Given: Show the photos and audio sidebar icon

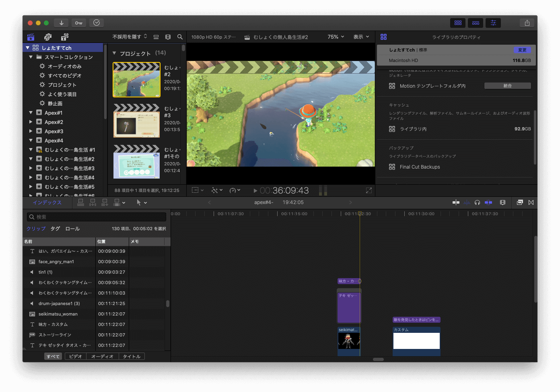Looking at the screenshot, I should [47, 37].
